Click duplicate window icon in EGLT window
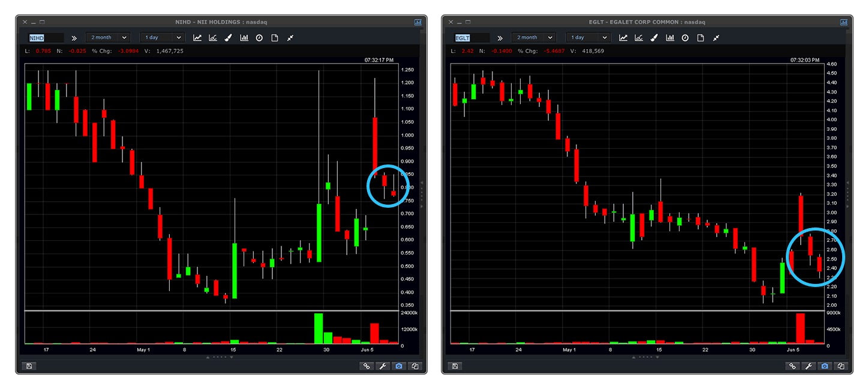Screen dimensions: 868x389 [841, 366]
